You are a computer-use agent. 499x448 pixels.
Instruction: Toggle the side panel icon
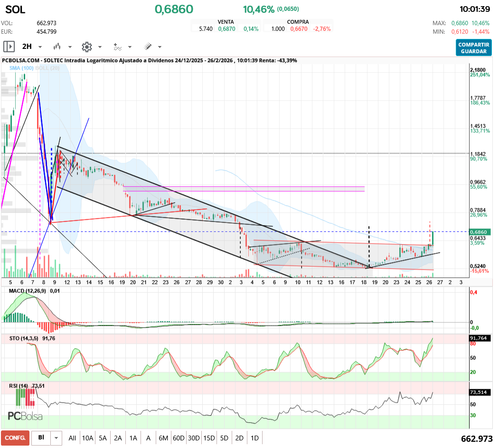pos(9,47)
